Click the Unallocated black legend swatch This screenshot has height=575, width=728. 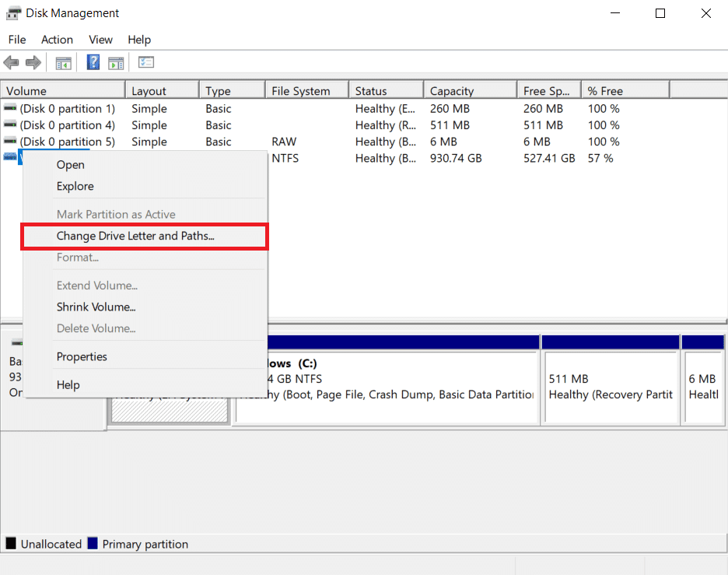[x=11, y=543]
